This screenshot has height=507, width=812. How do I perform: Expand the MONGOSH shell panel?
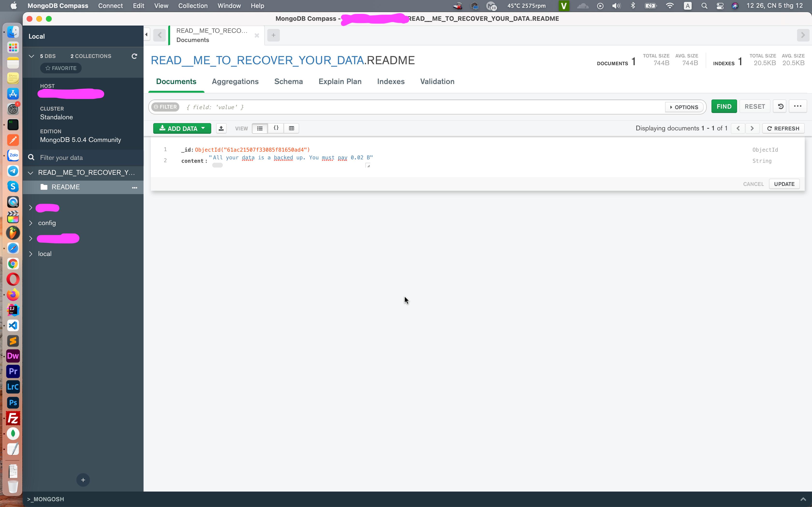pos(803,499)
